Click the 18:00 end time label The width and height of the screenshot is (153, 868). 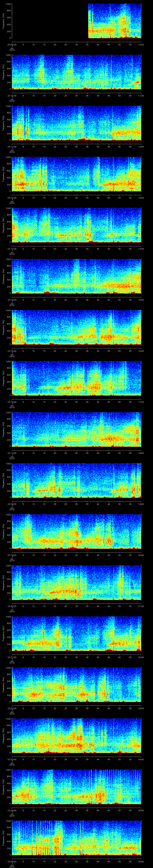141,453
